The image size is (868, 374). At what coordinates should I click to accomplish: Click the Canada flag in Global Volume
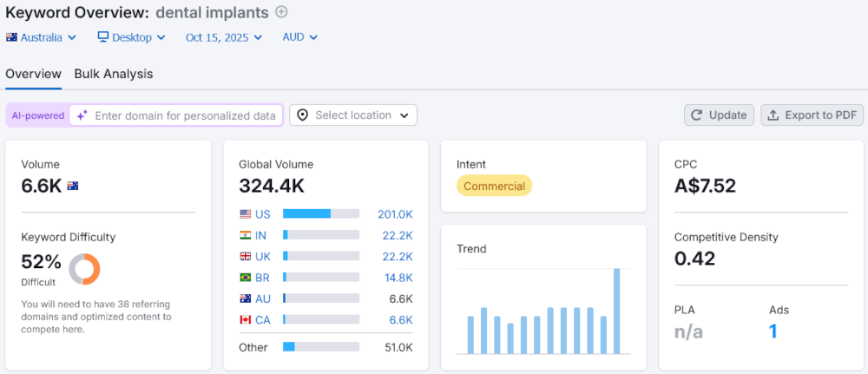tap(245, 319)
